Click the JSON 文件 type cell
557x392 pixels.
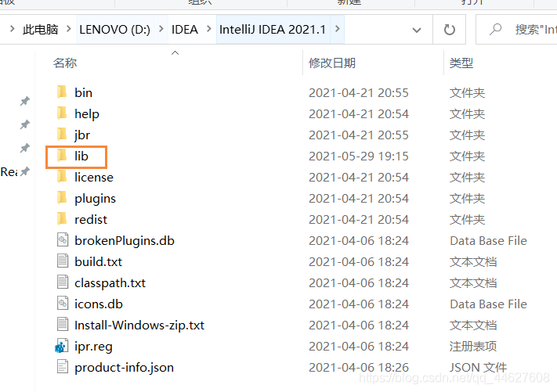point(478,368)
